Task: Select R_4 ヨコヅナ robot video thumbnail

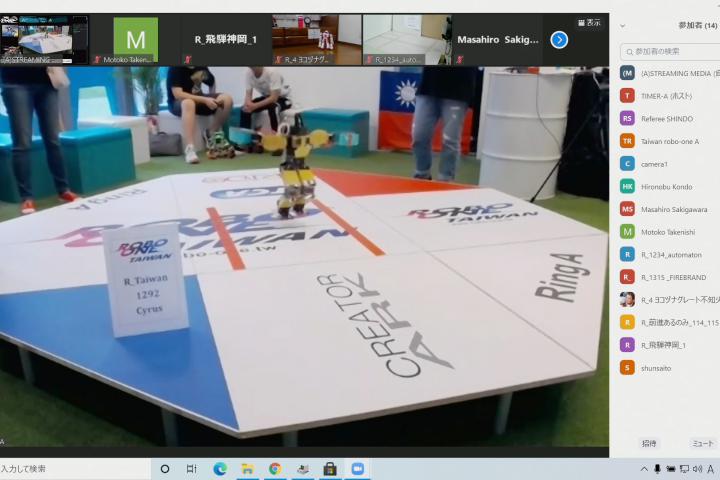Action: 316,40
